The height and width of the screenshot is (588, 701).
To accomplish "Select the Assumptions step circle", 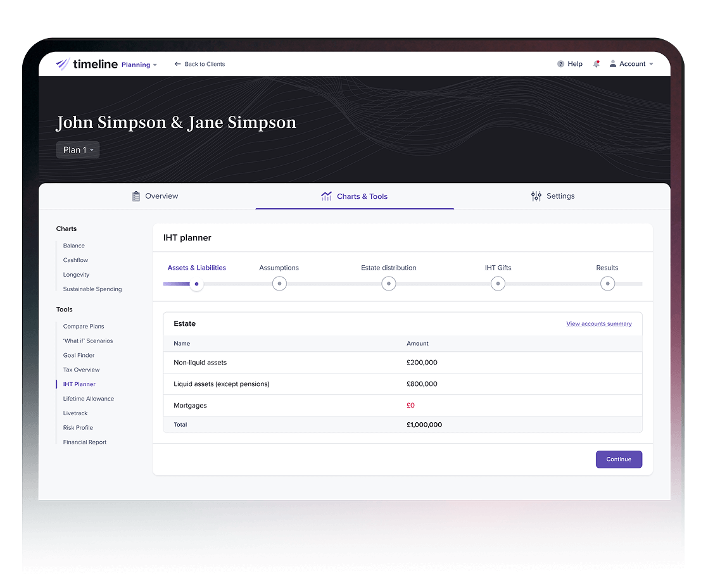I will tap(279, 284).
